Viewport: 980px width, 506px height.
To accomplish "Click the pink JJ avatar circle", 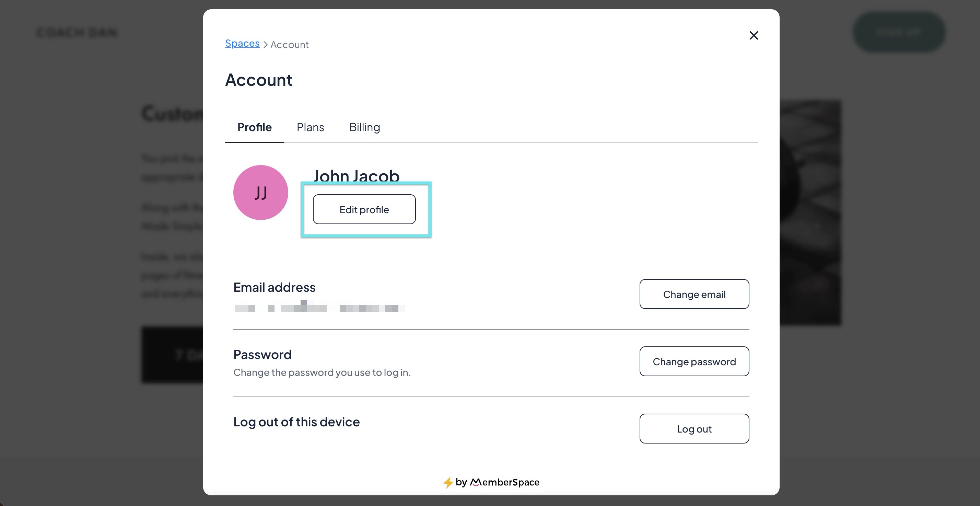I will click(260, 192).
